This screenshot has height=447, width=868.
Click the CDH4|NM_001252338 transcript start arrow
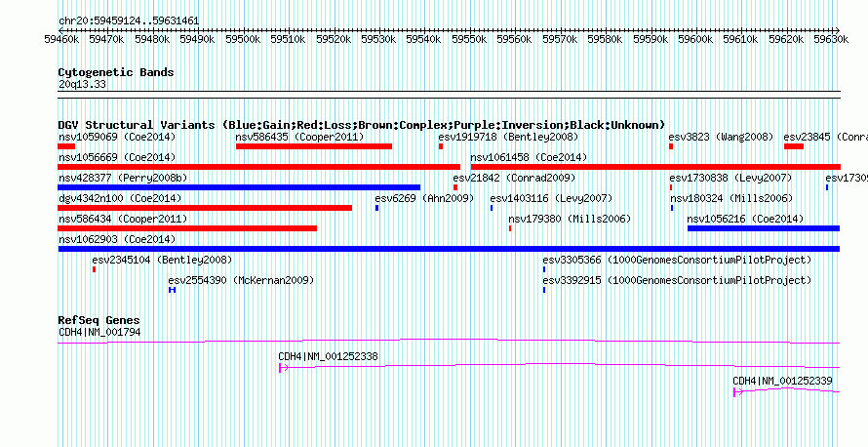[x=283, y=367]
